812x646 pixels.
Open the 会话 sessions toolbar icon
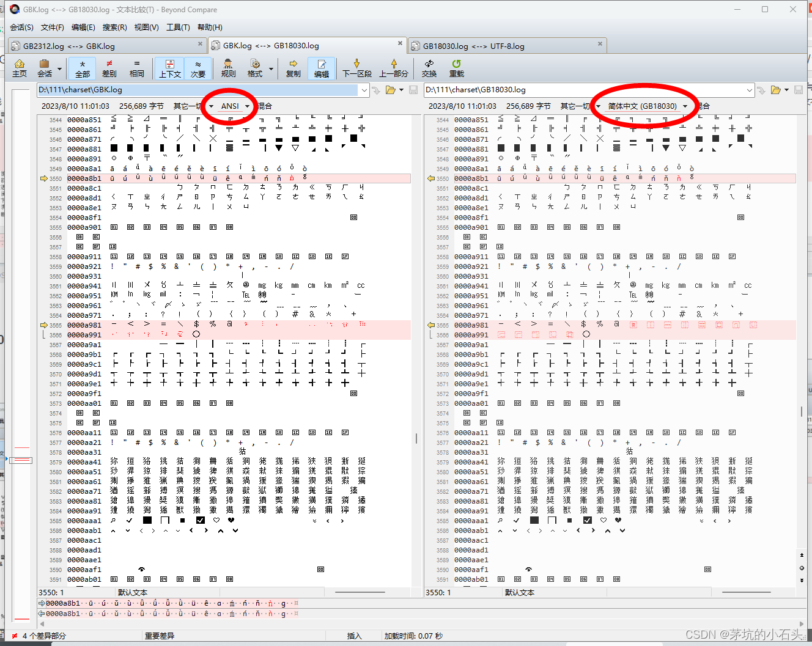[x=45, y=68]
